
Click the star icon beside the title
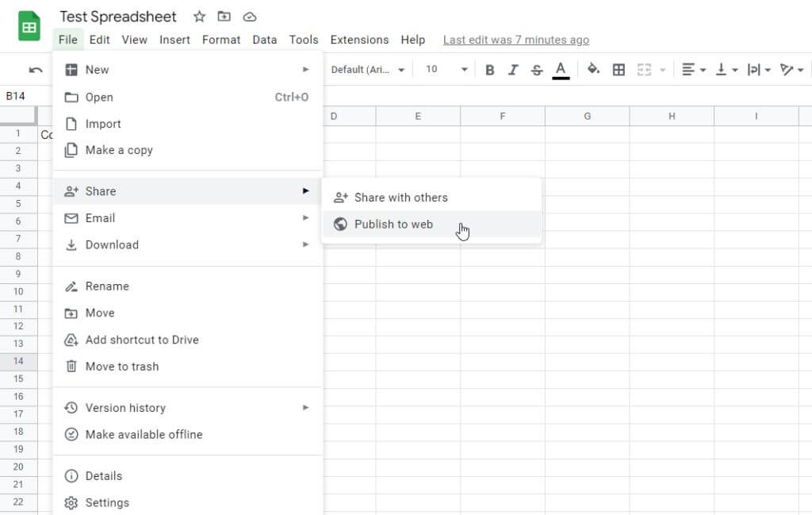(199, 17)
